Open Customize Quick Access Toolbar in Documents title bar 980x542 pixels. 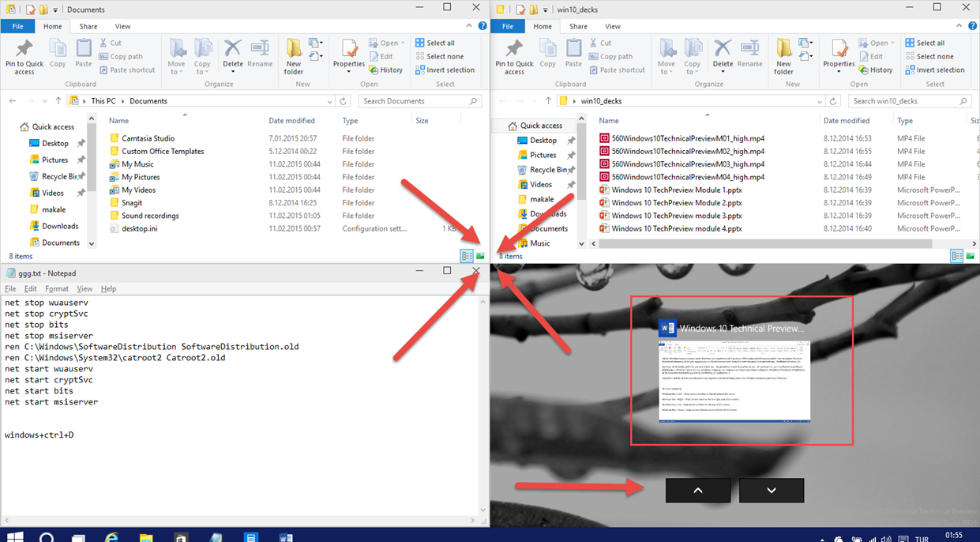[x=57, y=9]
